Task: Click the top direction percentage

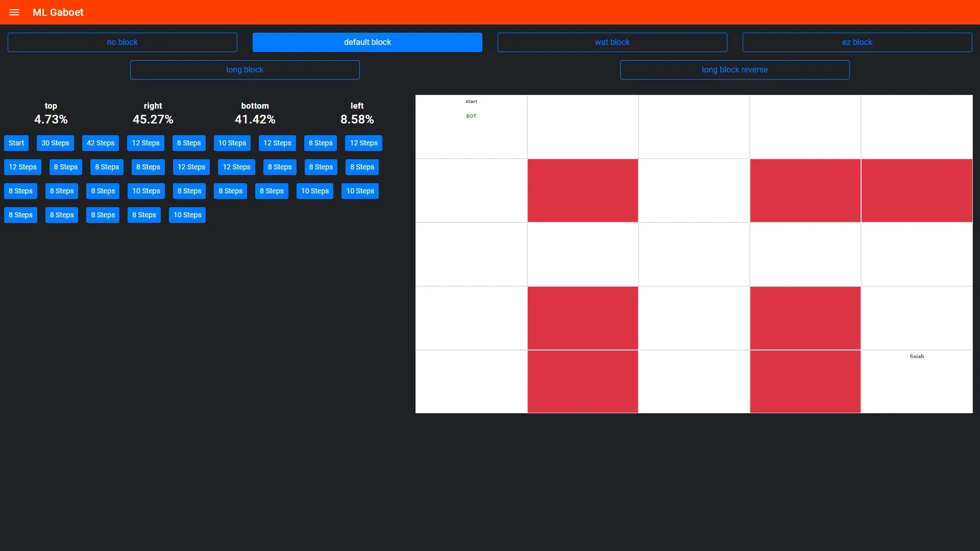Action: click(51, 119)
